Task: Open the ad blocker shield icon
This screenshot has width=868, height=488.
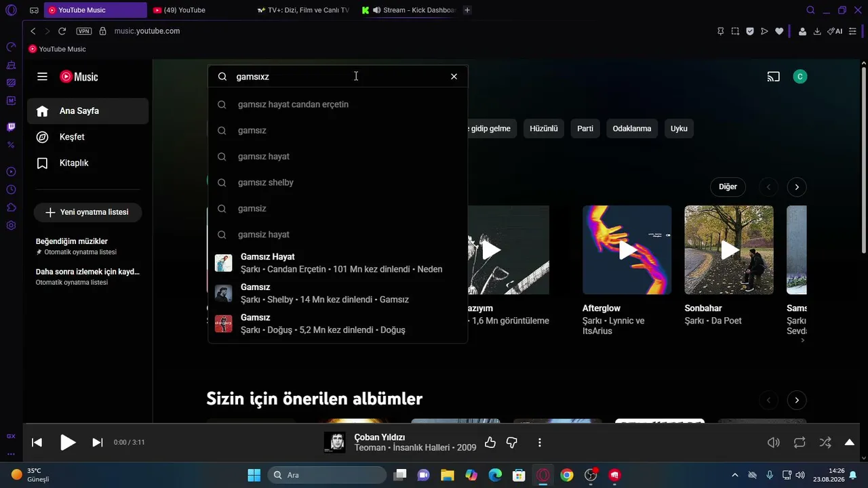Action: pyautogui.click(x=750, y=31)
